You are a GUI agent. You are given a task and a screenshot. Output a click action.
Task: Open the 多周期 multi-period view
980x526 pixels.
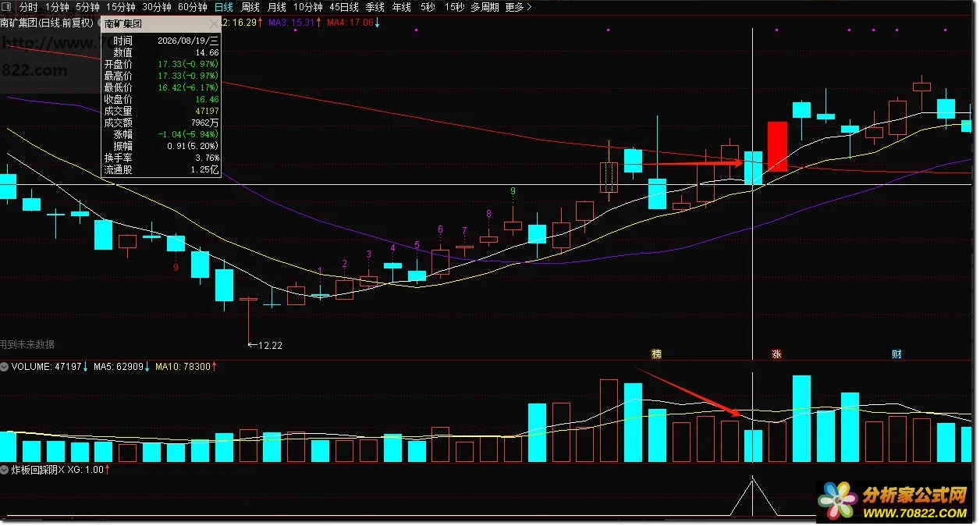click(485, 7)
